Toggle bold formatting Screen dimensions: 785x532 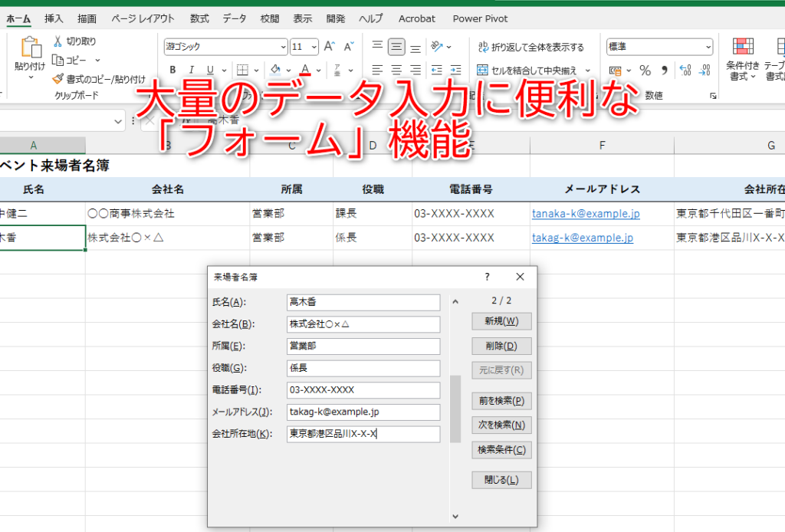pos(172,70)
